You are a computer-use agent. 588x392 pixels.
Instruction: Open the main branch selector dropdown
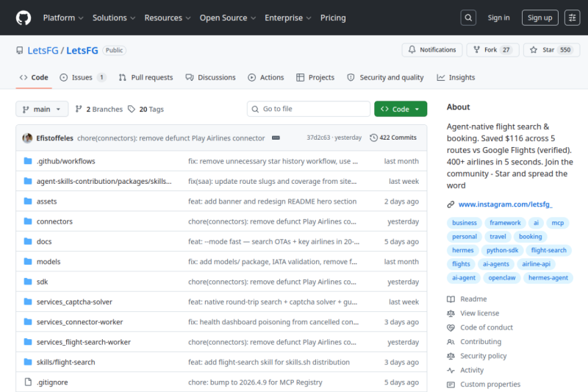tap(42, 109)
